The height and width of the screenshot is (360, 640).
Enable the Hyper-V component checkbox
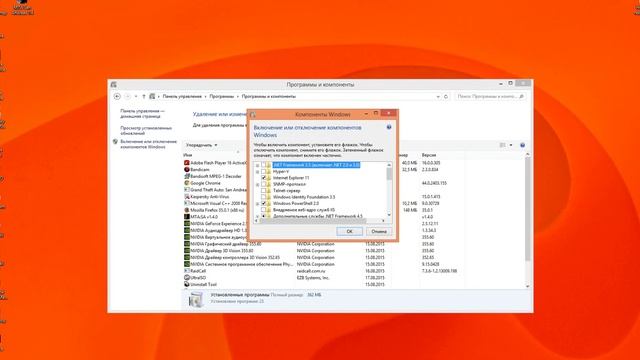coord(264,172)
